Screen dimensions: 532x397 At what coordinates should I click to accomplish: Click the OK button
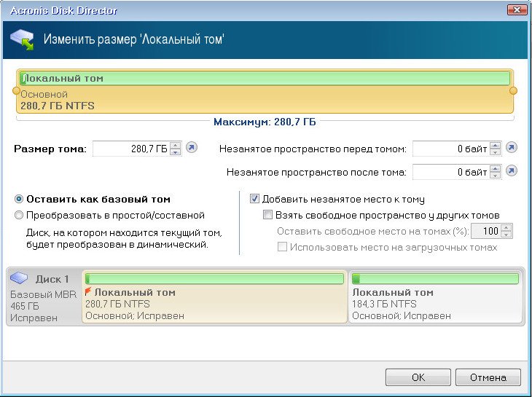click(418, 377)
